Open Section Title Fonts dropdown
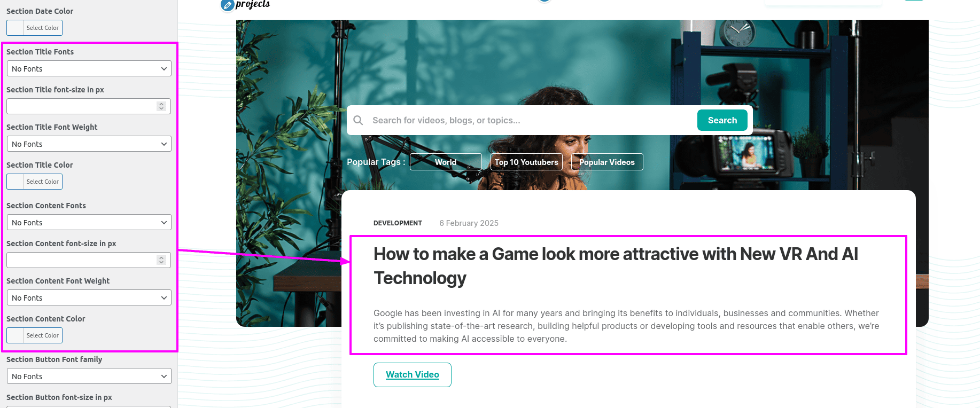Screen dimensions: 980x408 click(x=89, y=68)
